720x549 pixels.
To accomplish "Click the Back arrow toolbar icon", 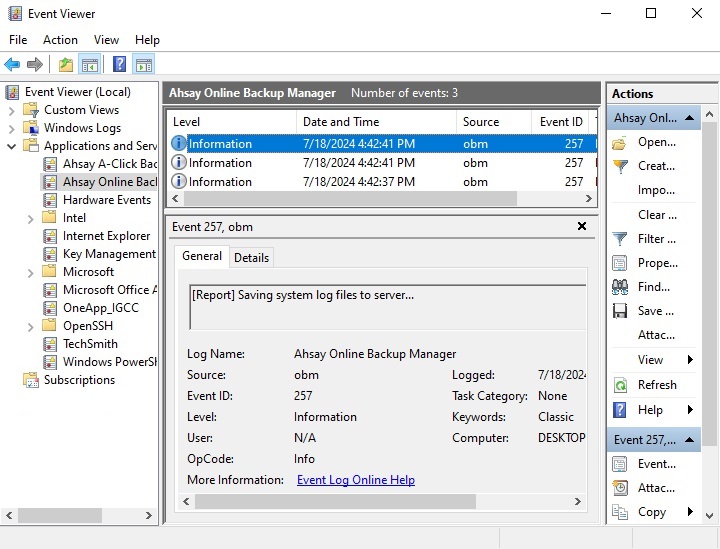I will pyautogui.click(x=12, y=65).
